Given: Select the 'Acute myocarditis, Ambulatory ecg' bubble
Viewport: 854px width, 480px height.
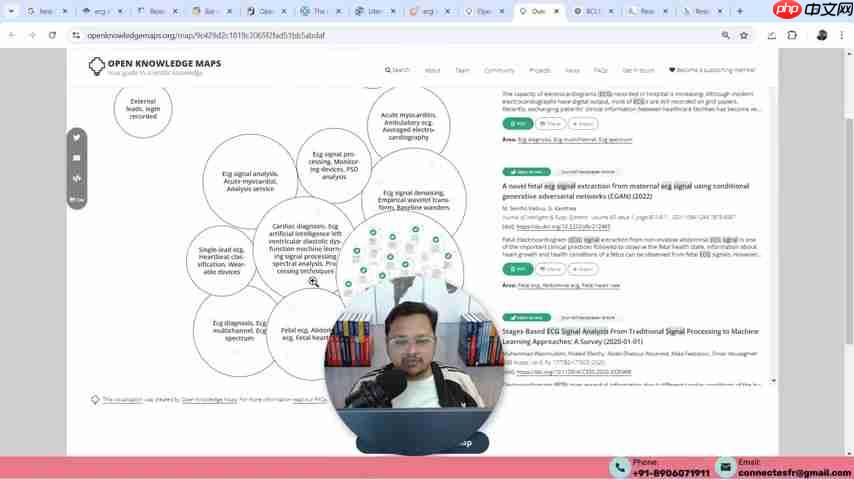Looking at the screenshot, I should point(408,125).
